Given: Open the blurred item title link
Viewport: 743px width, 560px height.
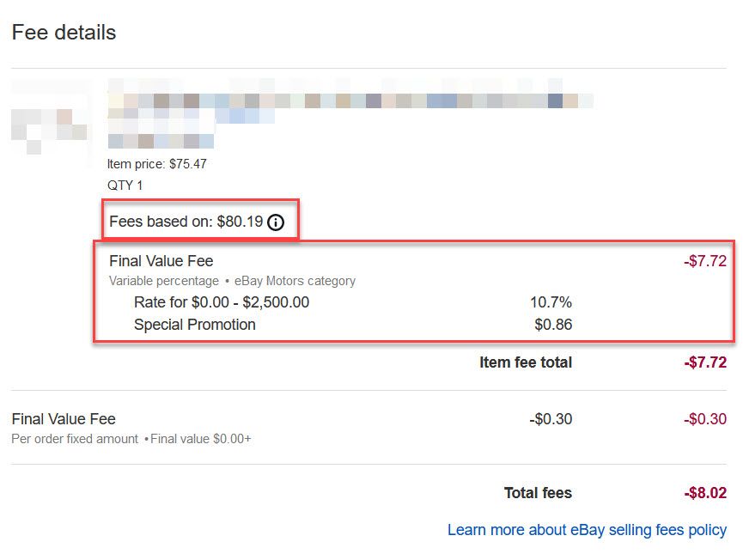Looking at the screenshot, I should (350, 113).
